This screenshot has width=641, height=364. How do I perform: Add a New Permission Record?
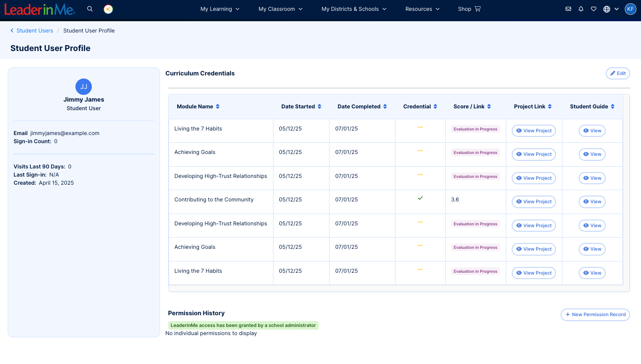click(595, 315)
